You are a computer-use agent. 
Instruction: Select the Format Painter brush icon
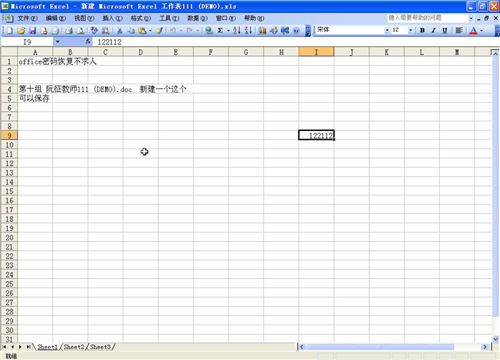(x=160, y=31)
